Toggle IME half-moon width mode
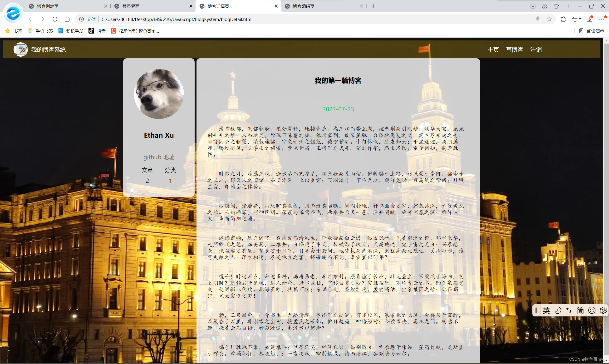Viewport: 609px width, 364px height. 558,310
